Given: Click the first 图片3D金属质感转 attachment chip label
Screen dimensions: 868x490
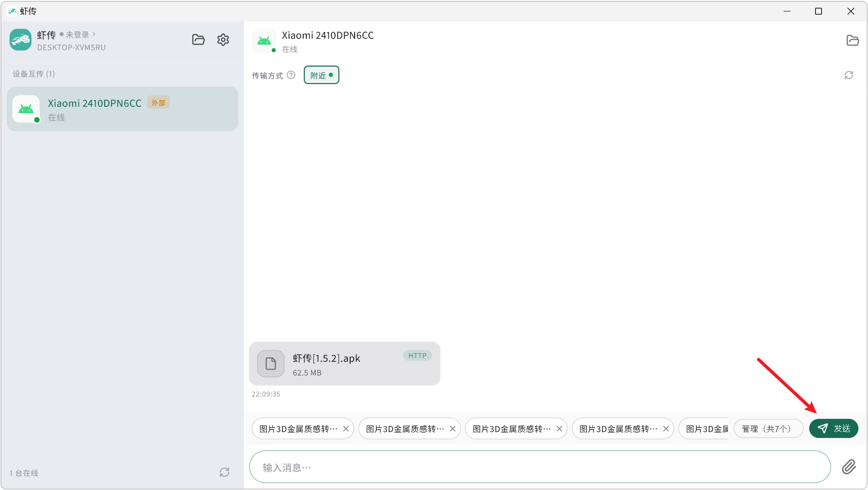Looking at the screenshot, I should (299, 429).
